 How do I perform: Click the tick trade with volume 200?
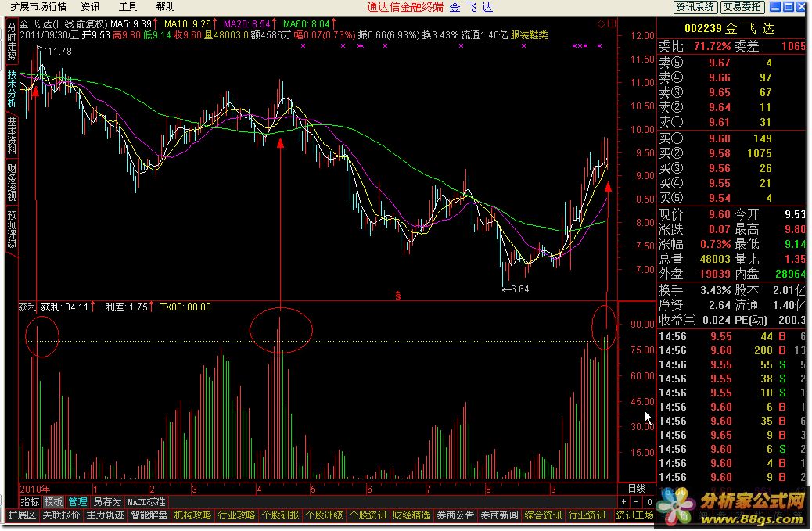coord(731,351)
